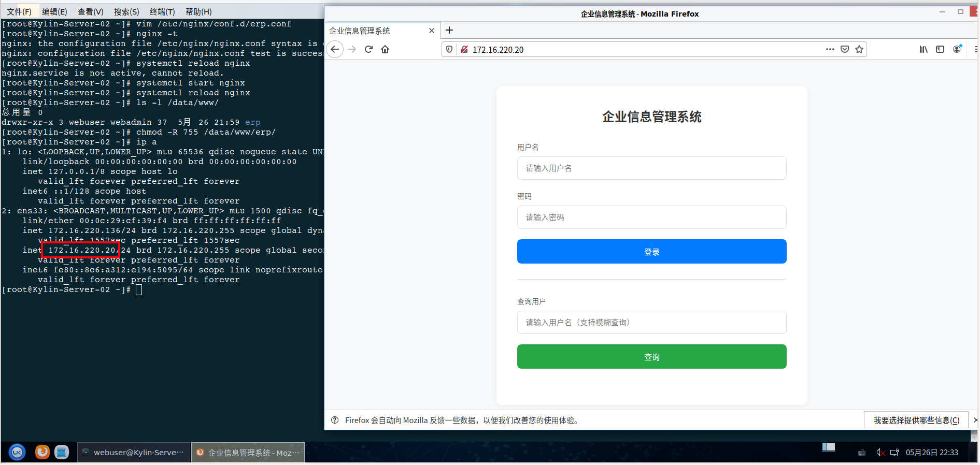Bookmark this page with star icon
Viewport: 980px width, 465px height.
click(859, 49)
